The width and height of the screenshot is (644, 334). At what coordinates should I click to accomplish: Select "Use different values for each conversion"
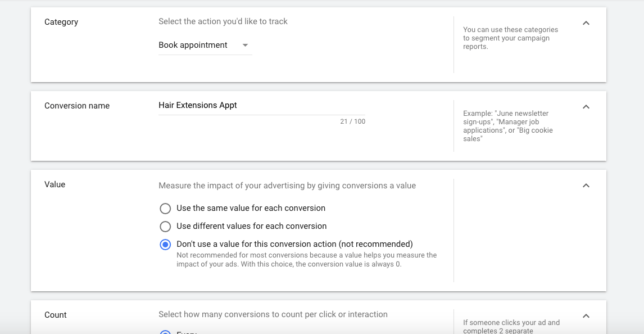(165, 226)
